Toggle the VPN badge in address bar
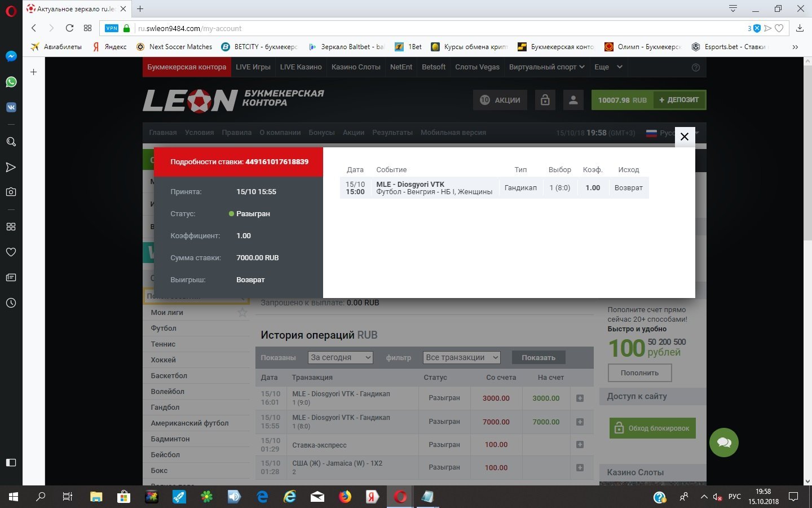Screen dimensions: 812x508 pos(112,28)
